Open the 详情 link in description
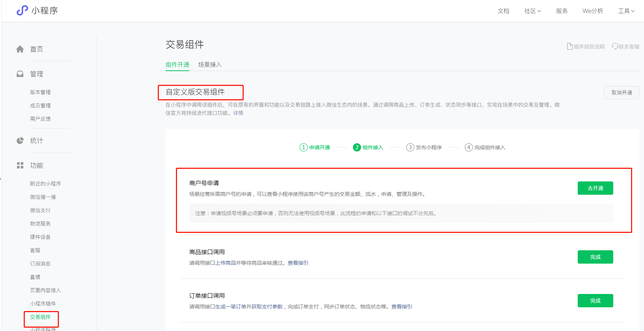Screen dimensions: 644x331 point(238,113)
